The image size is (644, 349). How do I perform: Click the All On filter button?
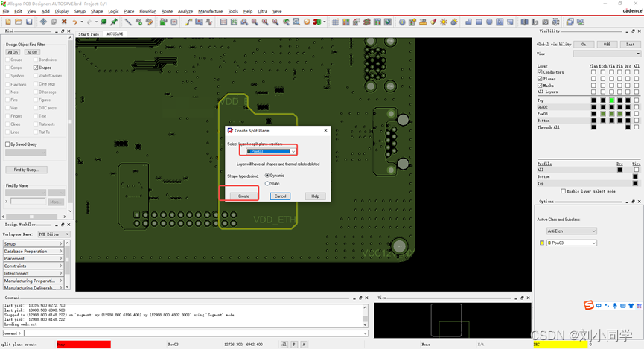(x=13, y=52)
